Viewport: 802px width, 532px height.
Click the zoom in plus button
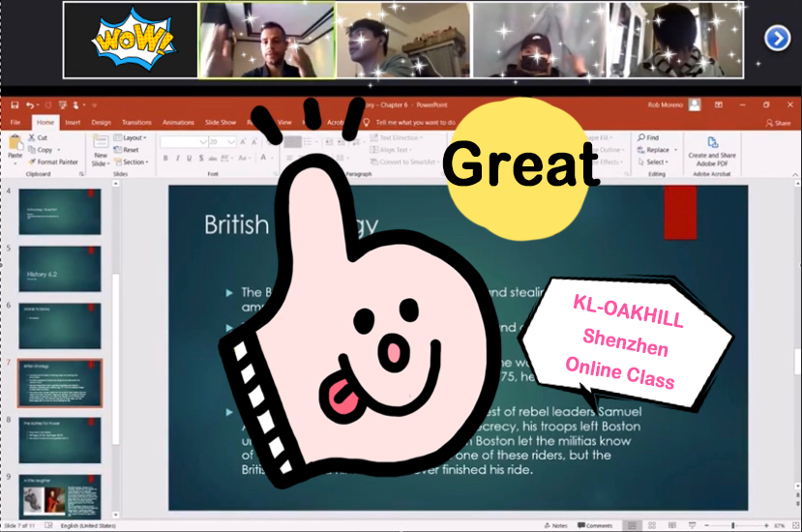pyautogui.click(x=766, y=525)
